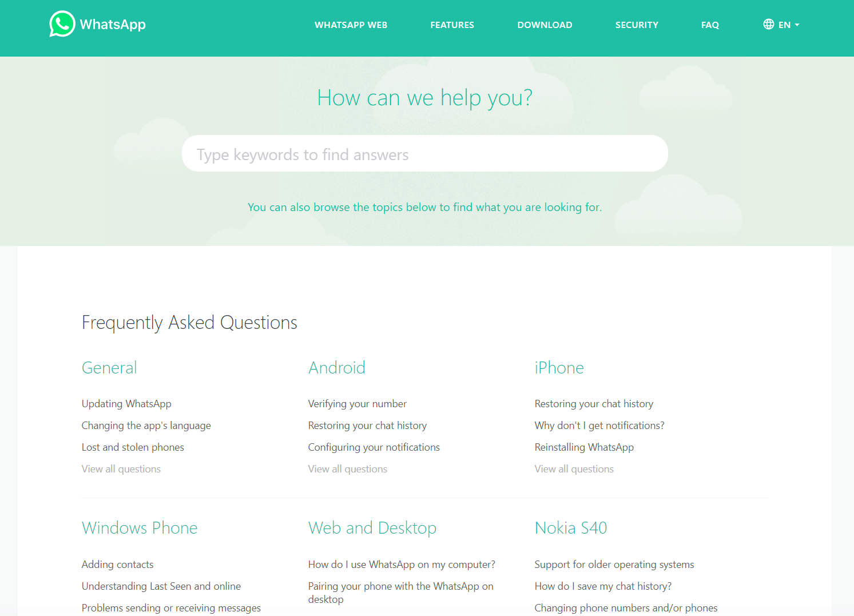
Task: Click the How can we help you? heading
Action: pyautogui.click(x=424, y=98)
